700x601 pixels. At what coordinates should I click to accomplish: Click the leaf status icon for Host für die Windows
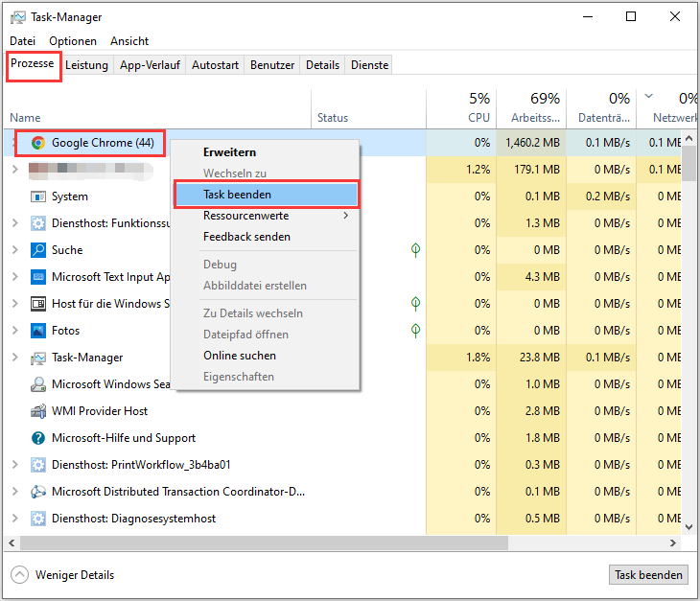(x=415, y=304)
